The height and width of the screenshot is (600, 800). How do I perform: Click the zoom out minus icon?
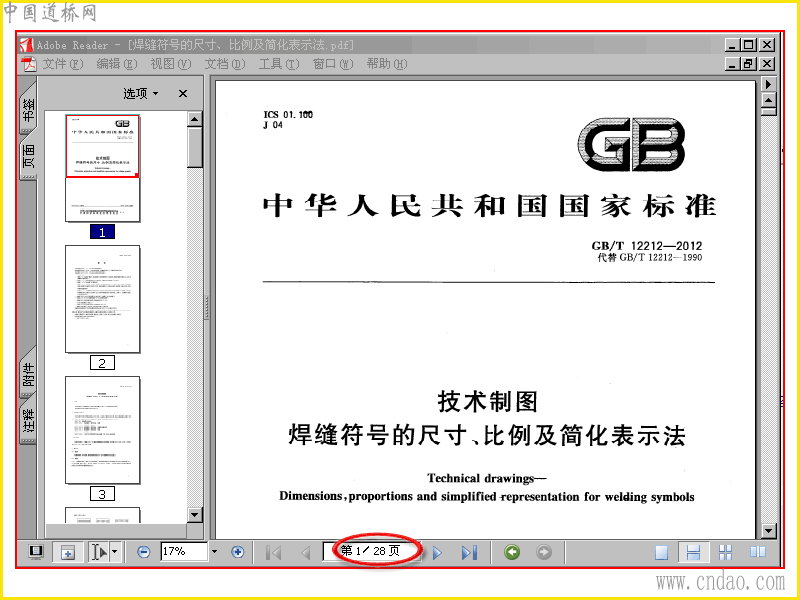pyautogui.click(x=144, y=552)
